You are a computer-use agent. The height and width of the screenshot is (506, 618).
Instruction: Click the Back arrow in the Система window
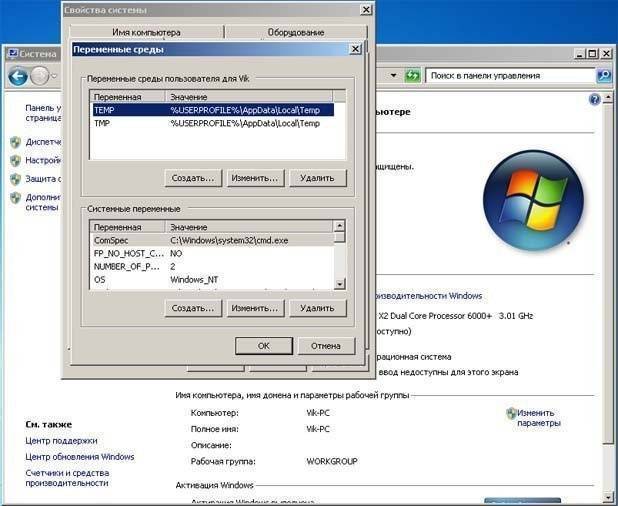(17, 76)
